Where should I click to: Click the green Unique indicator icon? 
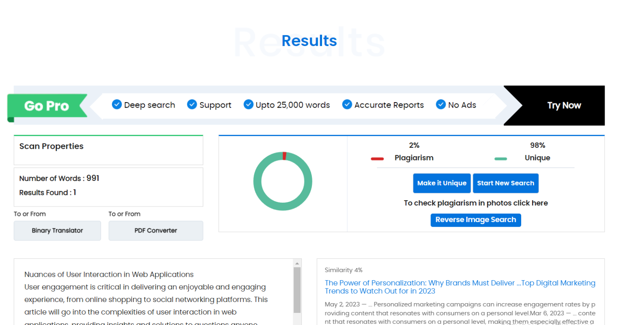(x=501, y=158)
